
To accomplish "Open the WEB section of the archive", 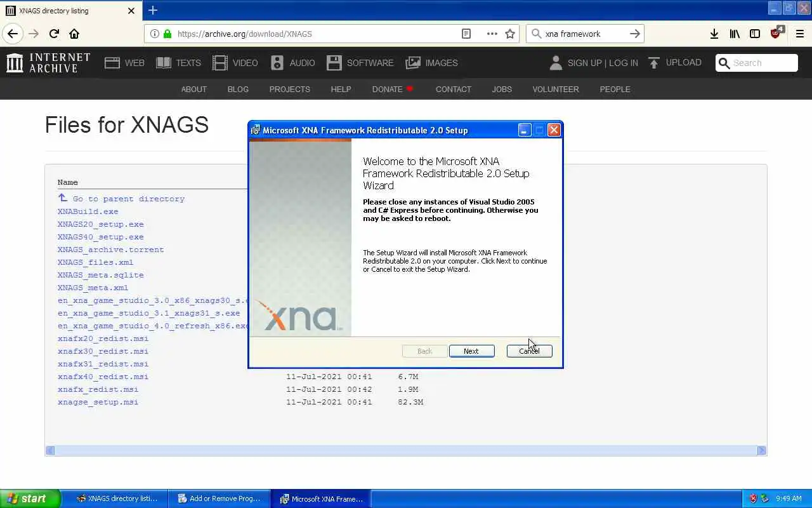I will point(124,62).
